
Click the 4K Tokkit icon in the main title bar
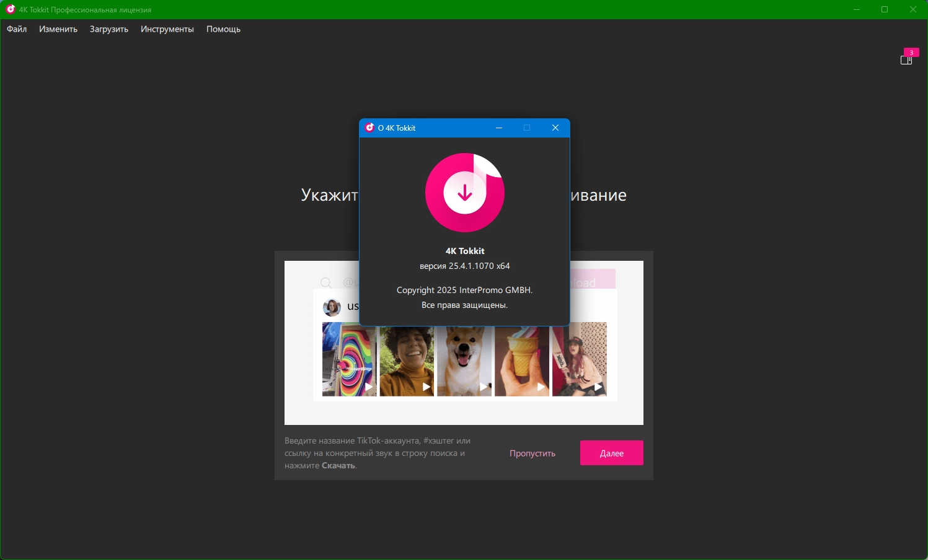pos(11,9)
